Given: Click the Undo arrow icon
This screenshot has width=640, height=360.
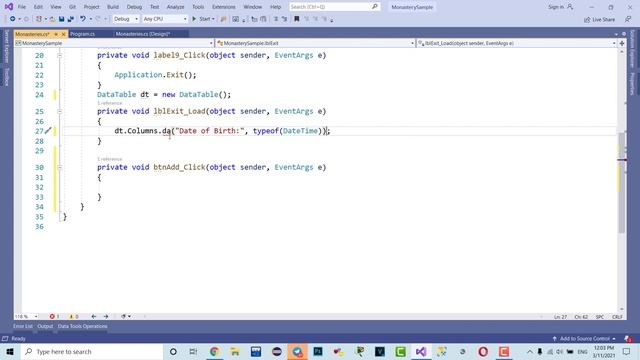Looking at the screenshot, I should click(83, 19).
